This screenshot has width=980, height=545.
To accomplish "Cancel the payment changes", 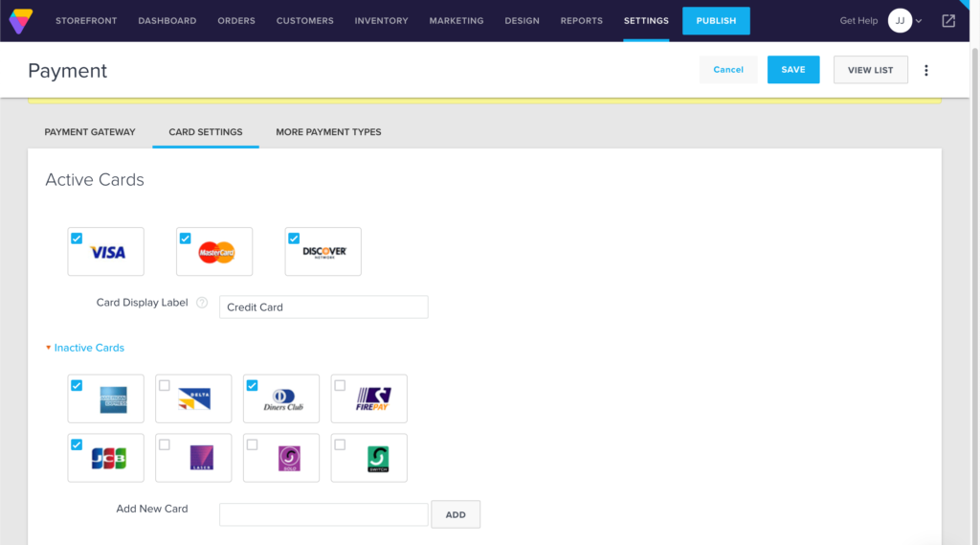I will pos(728,70).
